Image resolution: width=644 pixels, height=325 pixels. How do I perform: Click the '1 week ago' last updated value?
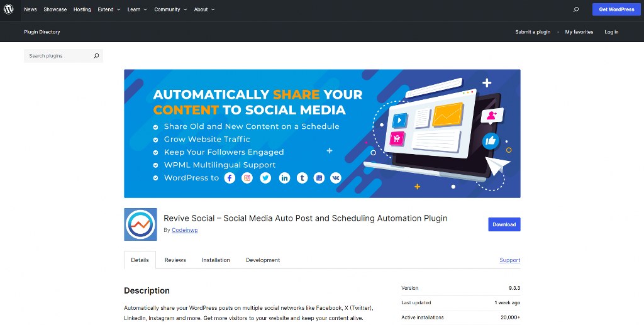[x=508, y=303]
